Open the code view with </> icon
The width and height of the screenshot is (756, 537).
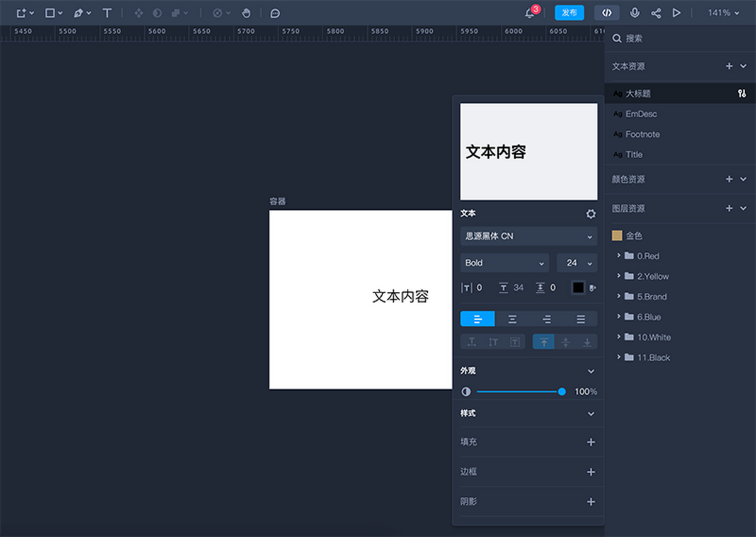(x=607, y=13)
